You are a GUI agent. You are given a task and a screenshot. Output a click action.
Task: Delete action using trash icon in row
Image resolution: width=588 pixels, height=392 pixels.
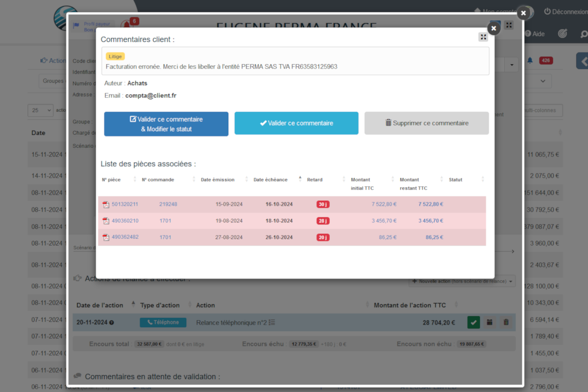(x=506, y=322)
